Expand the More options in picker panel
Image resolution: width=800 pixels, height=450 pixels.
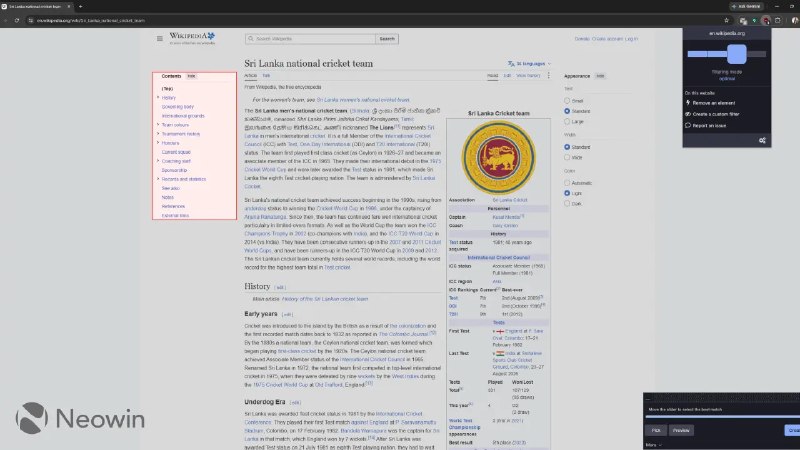point(653,445)
